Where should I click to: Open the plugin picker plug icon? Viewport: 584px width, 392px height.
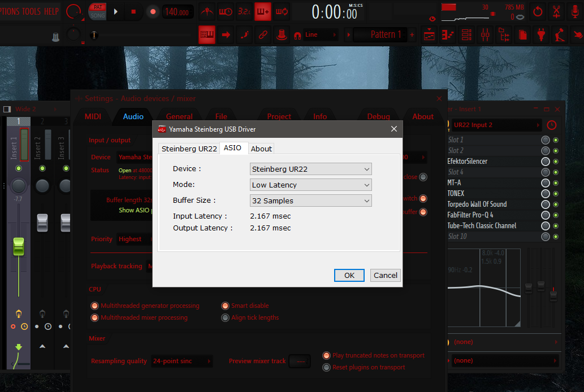541,35
